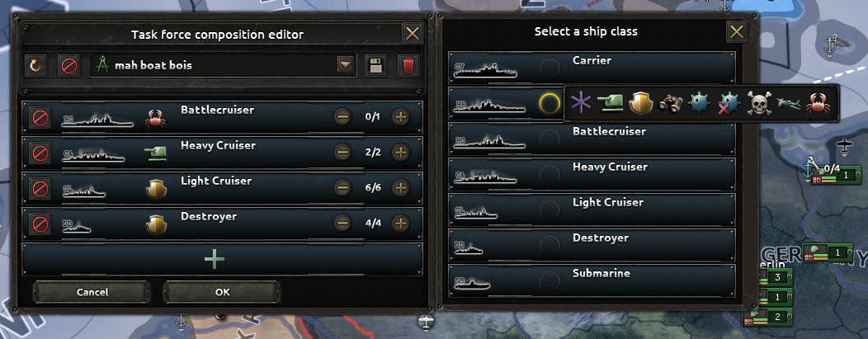This screenshot has width=868, height=339.
Task: Choose the green gun turret role icon
Action: tap(611, 103)
